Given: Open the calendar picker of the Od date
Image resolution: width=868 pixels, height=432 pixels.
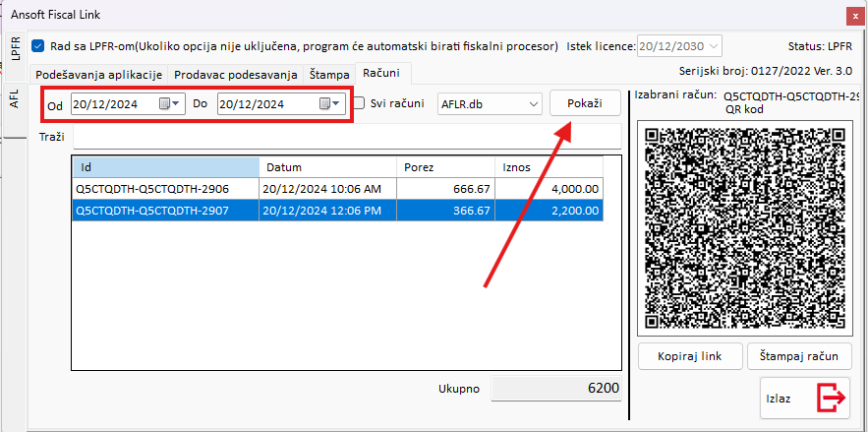Looking at the screenshot, I should point(169,103).
